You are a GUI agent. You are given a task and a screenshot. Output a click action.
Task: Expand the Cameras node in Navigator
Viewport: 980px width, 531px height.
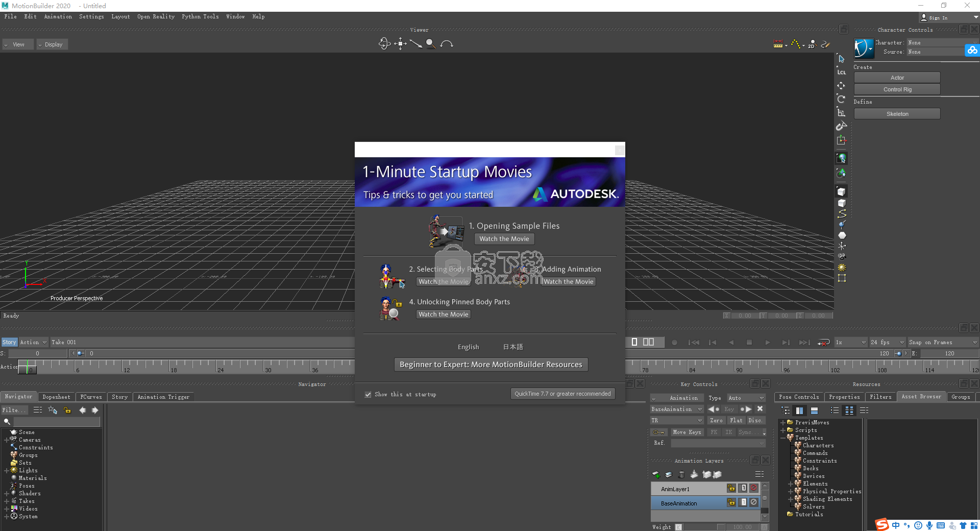[7, 440]
